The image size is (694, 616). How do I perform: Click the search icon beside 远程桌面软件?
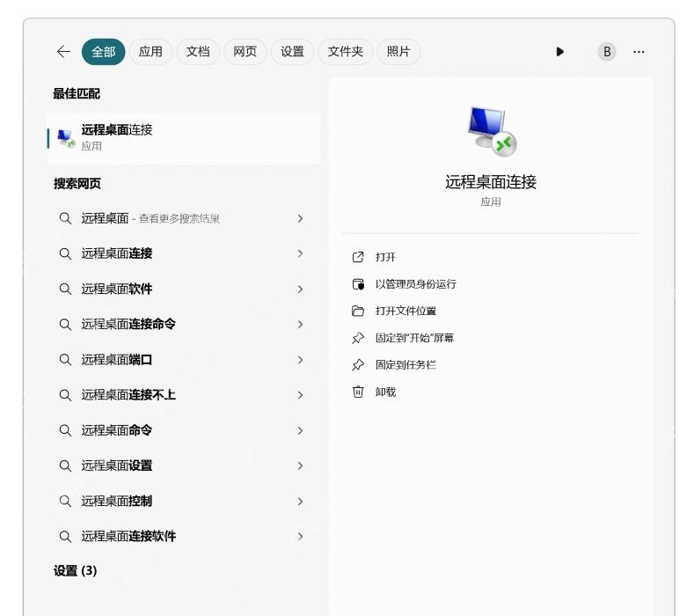(x=65, y=290)
